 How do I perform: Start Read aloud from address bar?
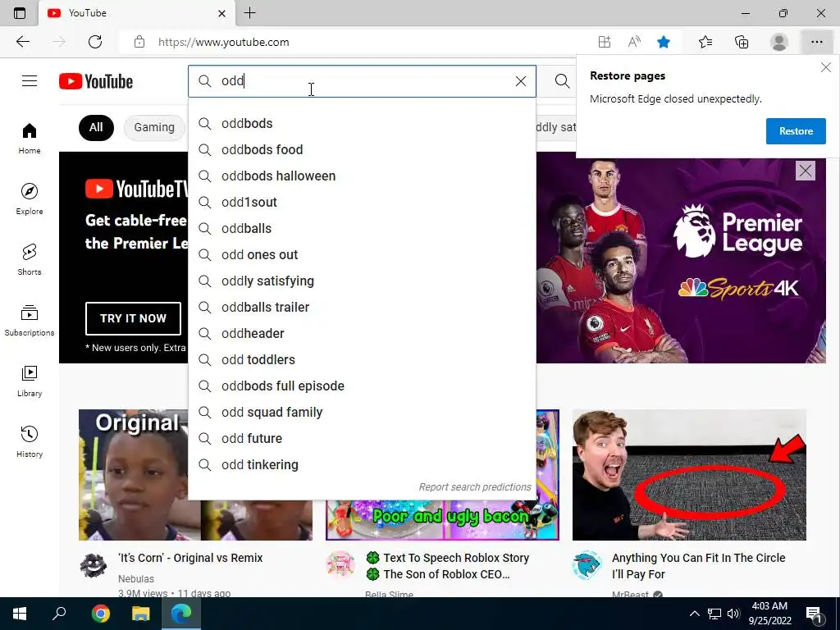coord(634,42)
